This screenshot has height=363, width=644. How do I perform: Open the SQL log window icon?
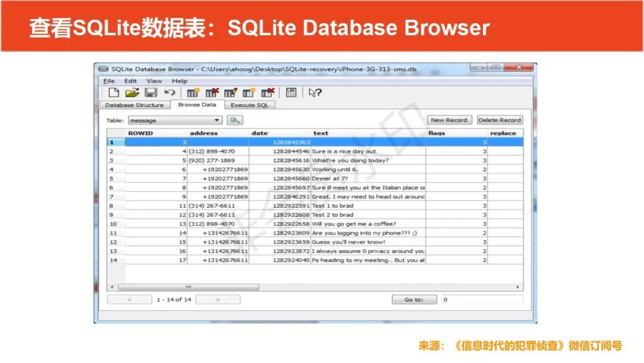point(291,93)
